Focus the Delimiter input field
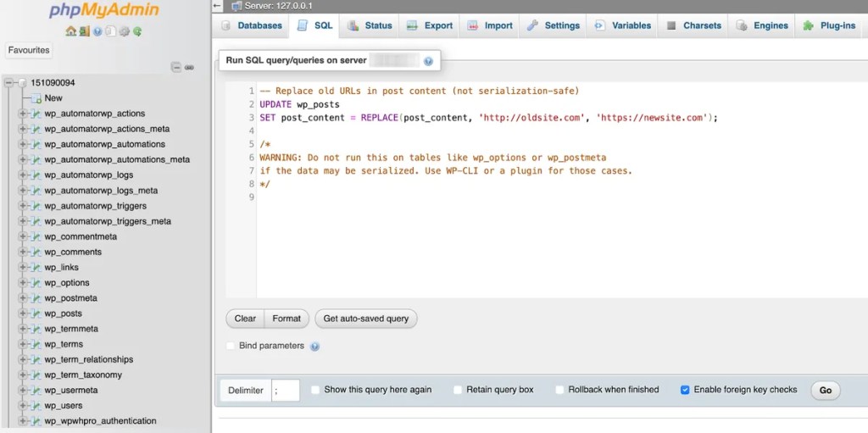This screenshot has width=868, height=433. 286,391
